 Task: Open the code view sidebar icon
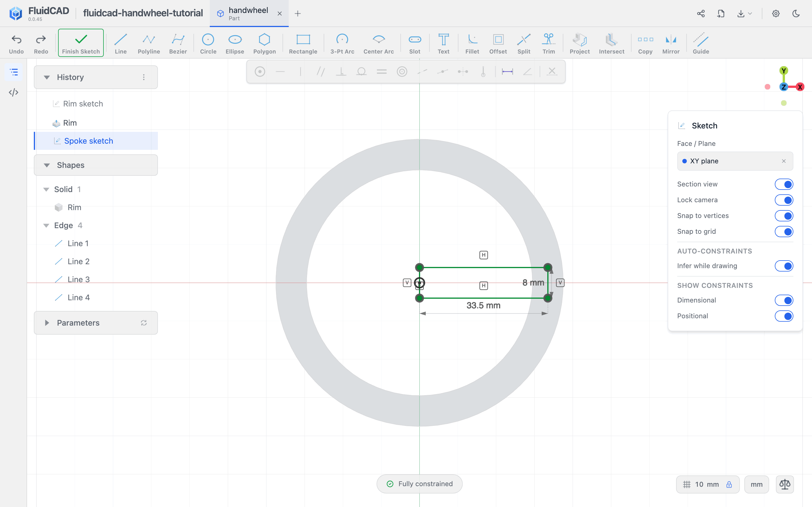coord(14,92)
